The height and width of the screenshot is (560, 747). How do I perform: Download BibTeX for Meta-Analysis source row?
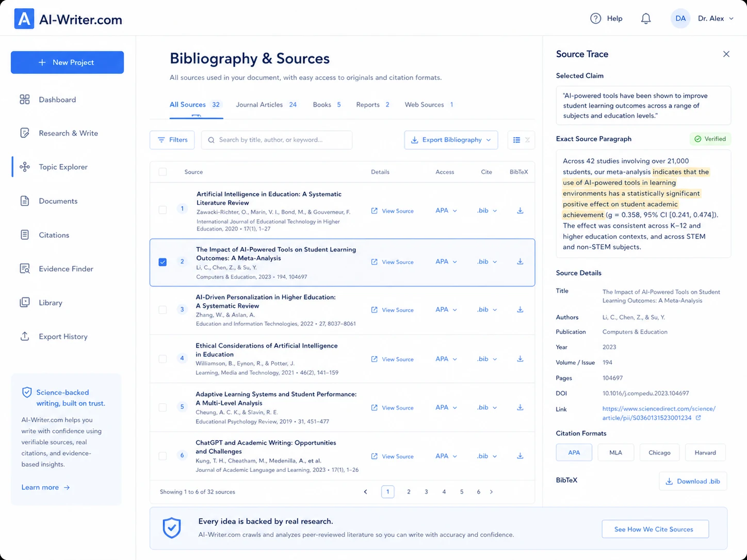pos(520,262)
